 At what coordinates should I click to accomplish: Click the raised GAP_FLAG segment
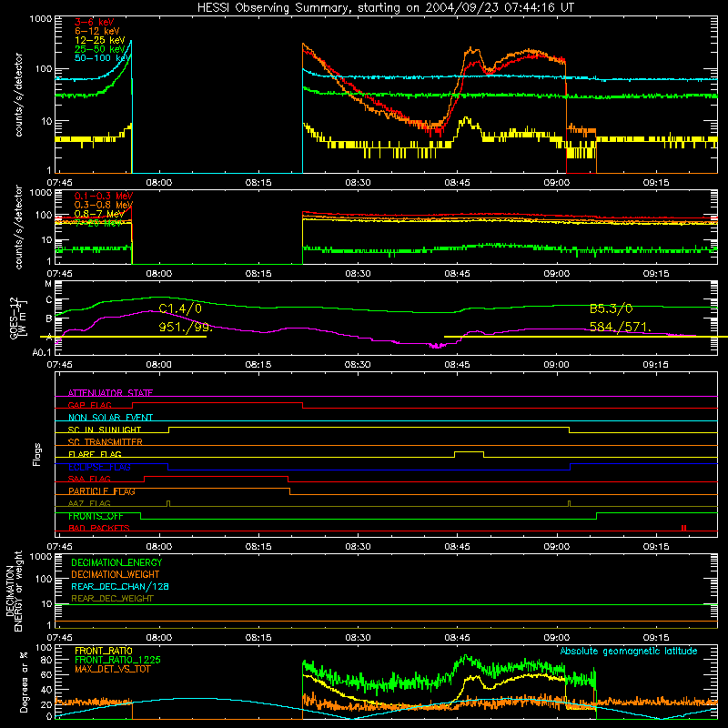(x=217, y=403)
